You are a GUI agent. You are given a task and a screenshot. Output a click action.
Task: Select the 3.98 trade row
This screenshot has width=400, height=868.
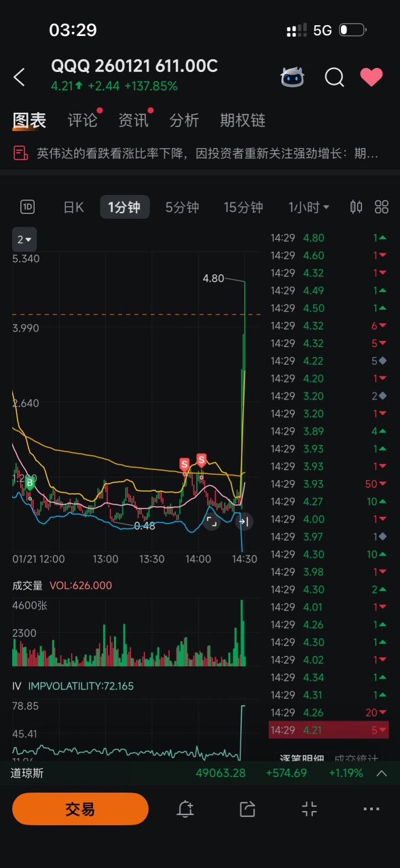point(329,572)
